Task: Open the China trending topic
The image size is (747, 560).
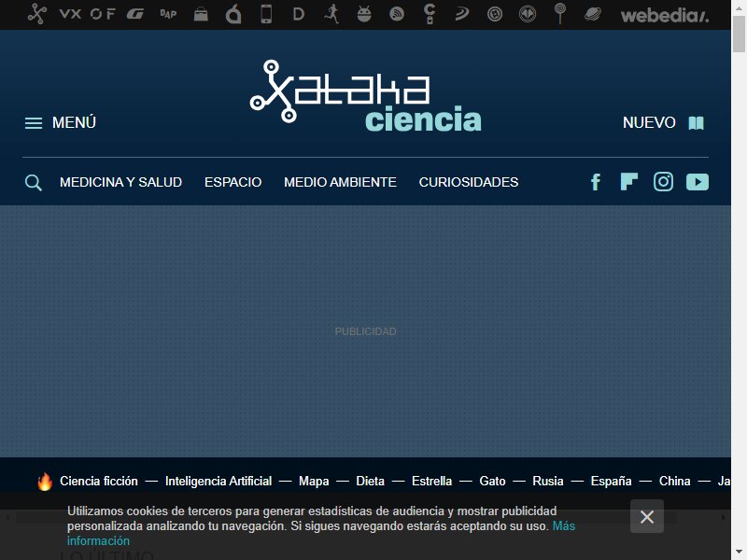Action: pyautogui.click(x=674, y=482)
